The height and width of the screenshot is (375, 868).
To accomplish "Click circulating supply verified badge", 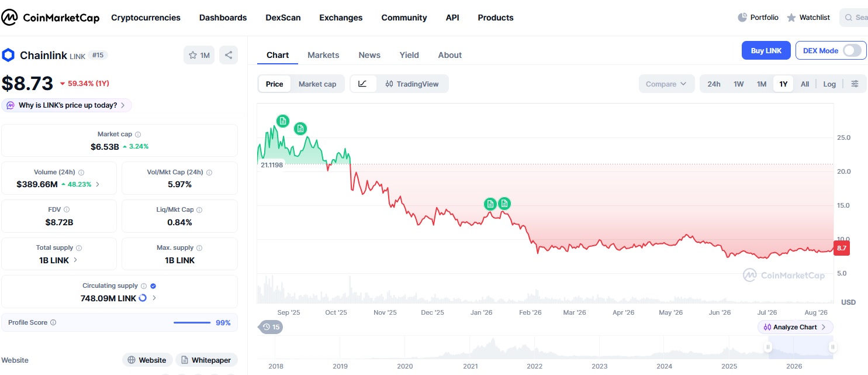I will (153, 286).
